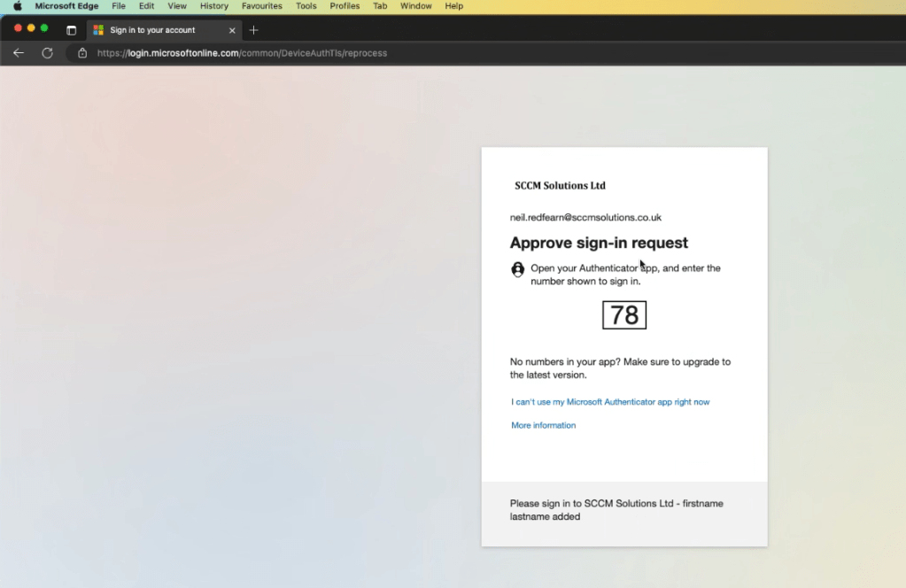The width and height of the screenshot is (906, 588).
Task: Click the 'More information' link
Action: 543,426
